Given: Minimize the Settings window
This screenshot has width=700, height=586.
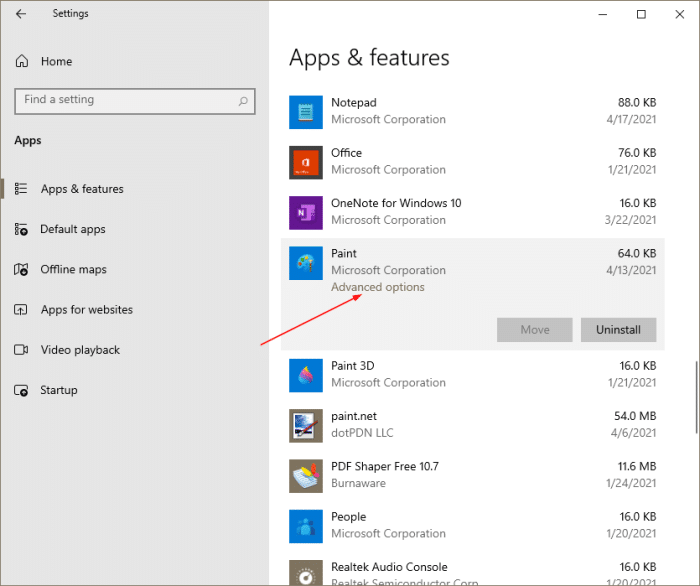Looking at the screenshot, I should [603, 15].
